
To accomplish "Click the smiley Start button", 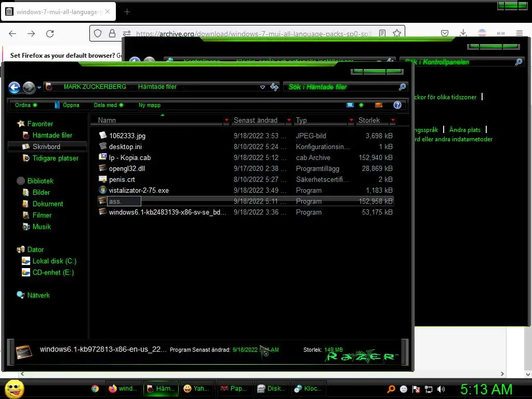I will click(x=14, y=389).
